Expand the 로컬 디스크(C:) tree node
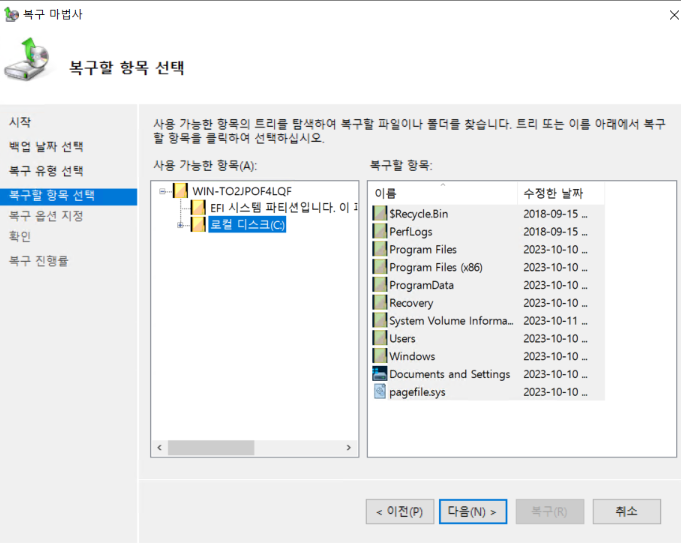The height and width of the screenshot is (543, 681). coord(180,225)
